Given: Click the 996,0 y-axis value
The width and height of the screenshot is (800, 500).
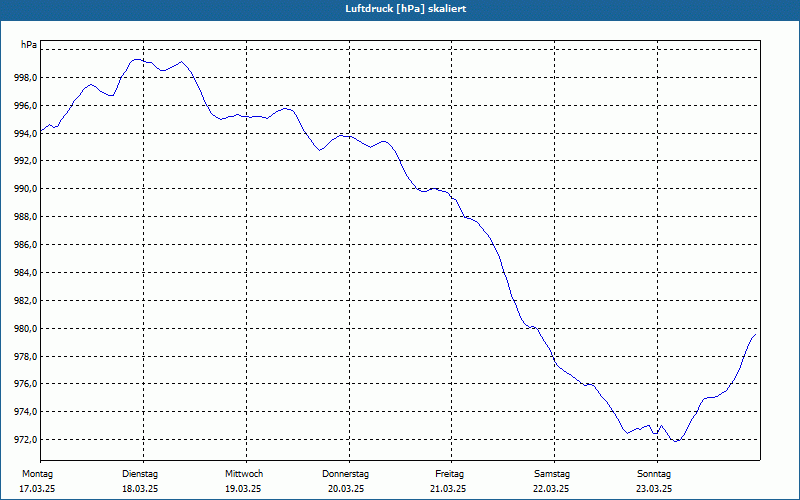Looking at the screenshot, I should (x=26, y=106).
